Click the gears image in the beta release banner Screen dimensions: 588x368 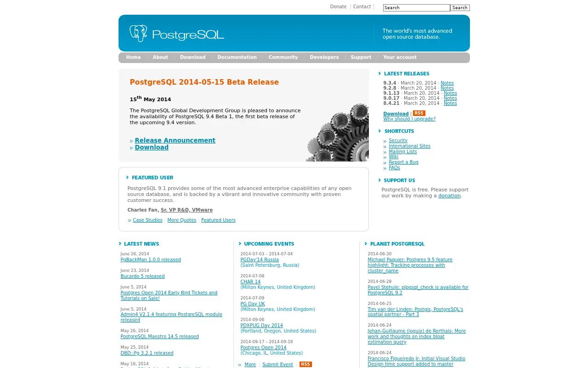[x=338, y=132]
